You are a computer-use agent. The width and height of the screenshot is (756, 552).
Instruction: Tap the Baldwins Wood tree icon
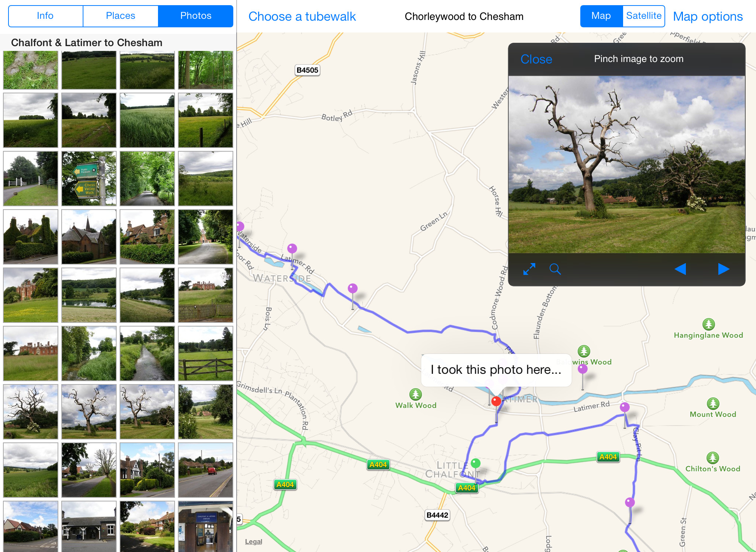584,351
